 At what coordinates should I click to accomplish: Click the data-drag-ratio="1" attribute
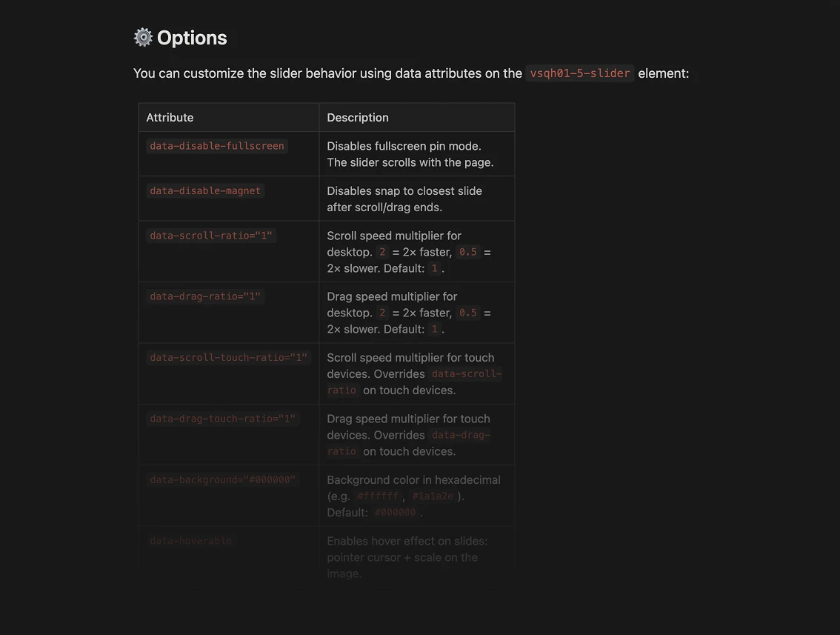205,296
